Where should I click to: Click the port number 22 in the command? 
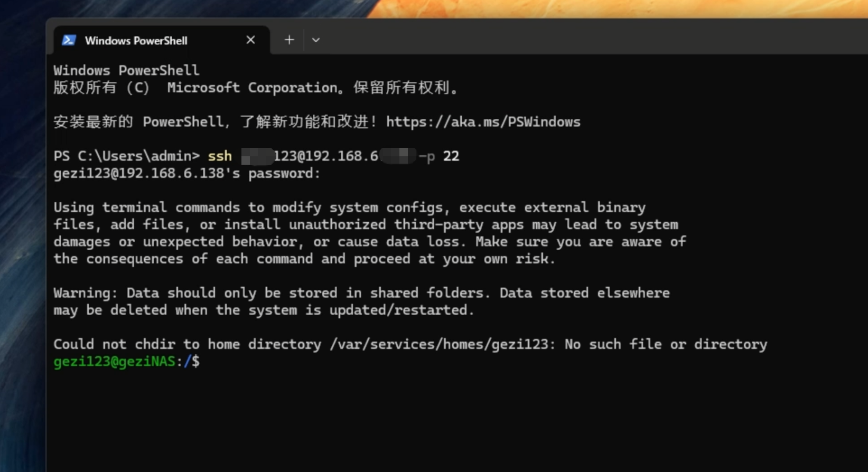coord(451,156)
